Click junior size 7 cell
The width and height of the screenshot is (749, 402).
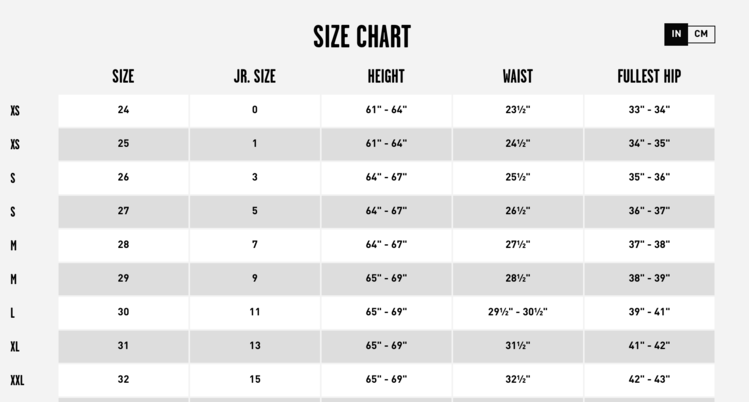[x=255, y=245]
